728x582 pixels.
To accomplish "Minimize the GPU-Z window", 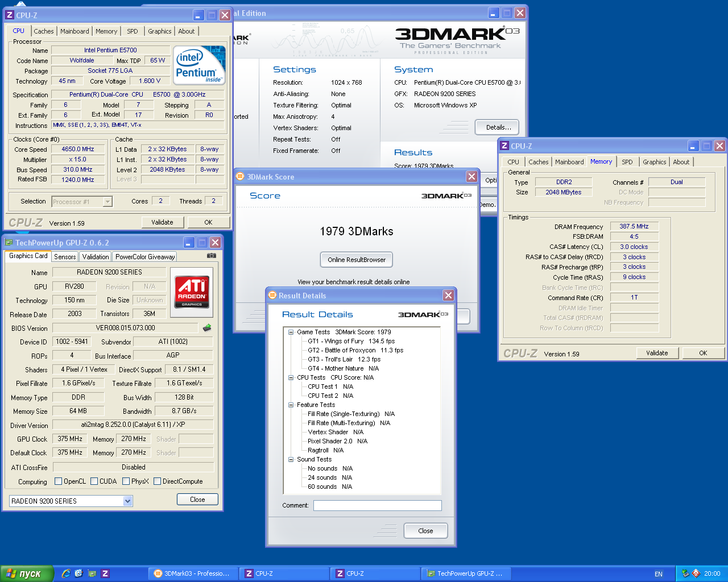I will tap(189, 243).
